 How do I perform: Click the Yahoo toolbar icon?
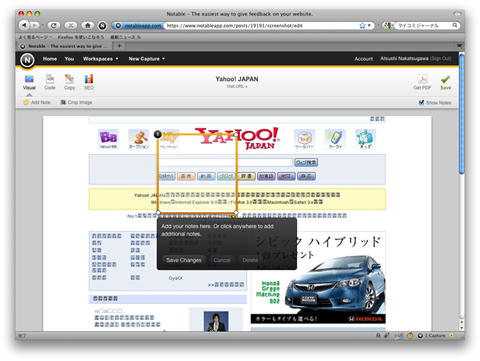(x=304, y=139)
